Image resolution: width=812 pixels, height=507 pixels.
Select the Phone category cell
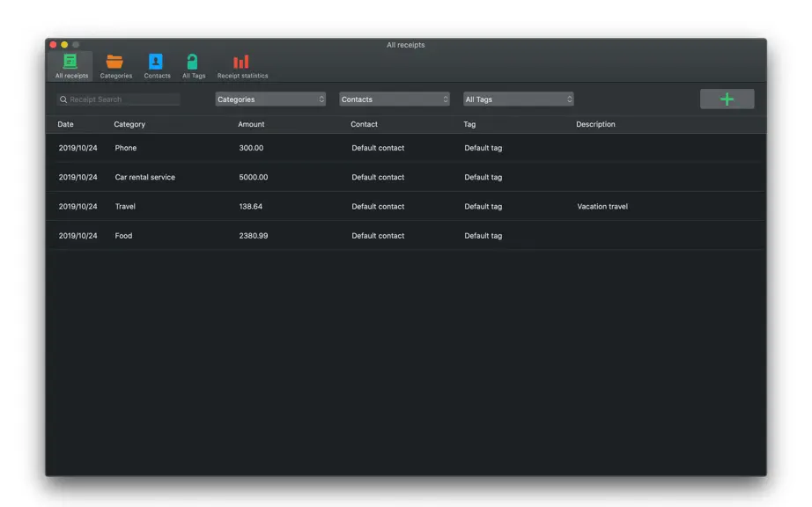tap(126, 148)
